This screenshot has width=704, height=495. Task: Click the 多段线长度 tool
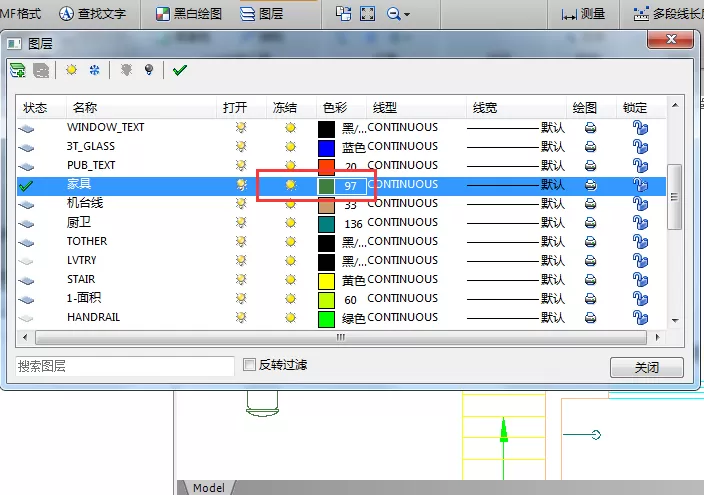pos(668,14)
